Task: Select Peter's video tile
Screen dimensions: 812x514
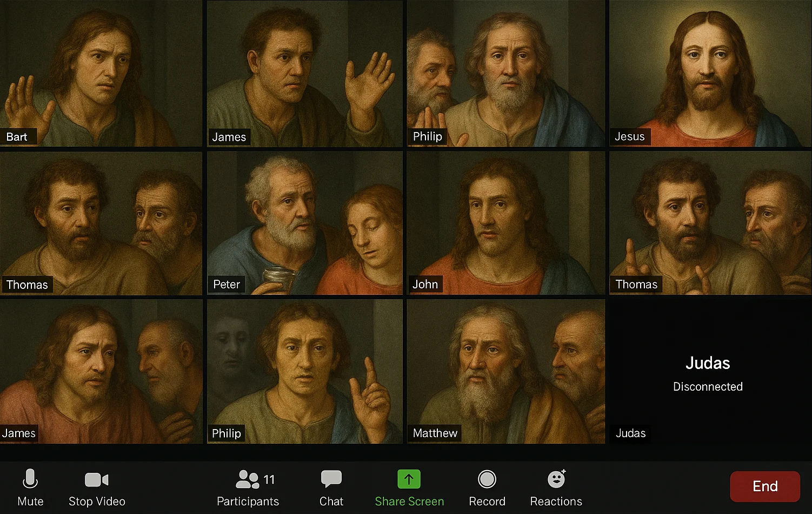Action: [305, 223]
